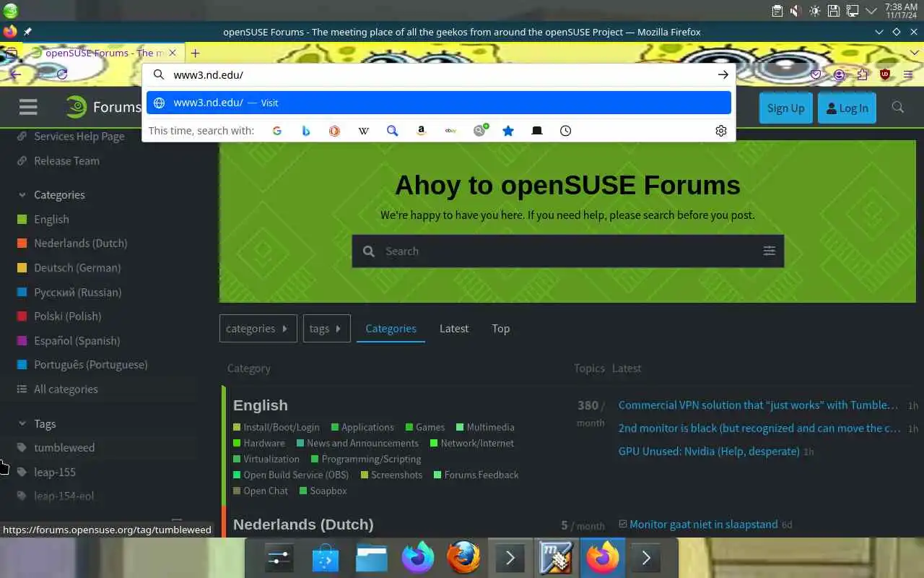This screenshot has height=578, width=924.
Task: Expand first dock arrow launcher
Action: [x=510, y=558]
